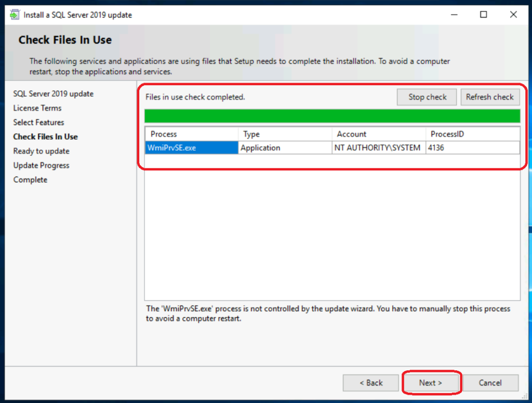The height and width of the screenshot is (403, 532).
Task: Select the Check Files In Use step in the sidebar
Action: (46, 137)
